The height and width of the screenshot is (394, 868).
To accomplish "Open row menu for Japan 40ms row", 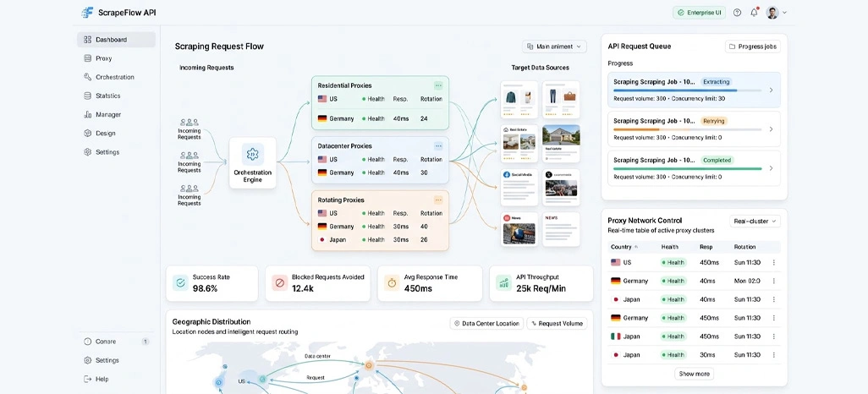I will [773, 299].
